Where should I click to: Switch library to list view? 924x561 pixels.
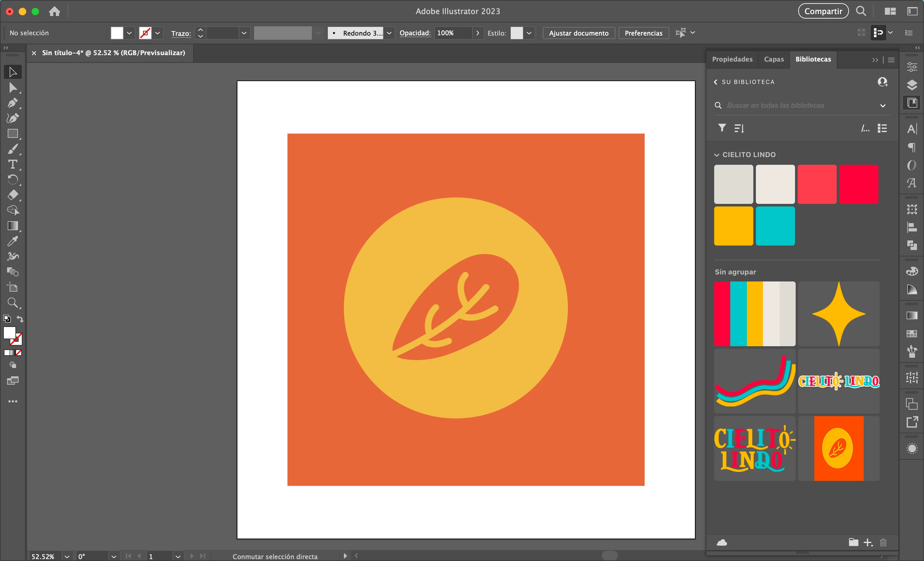pos(882,129)
